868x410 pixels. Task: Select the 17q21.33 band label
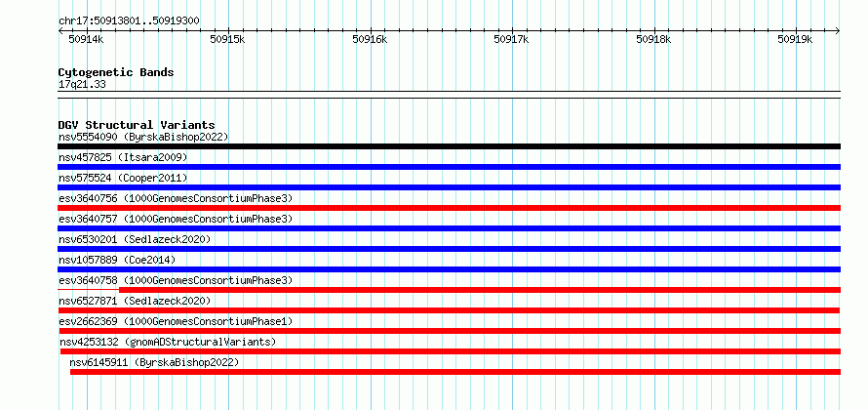(82, 85)
